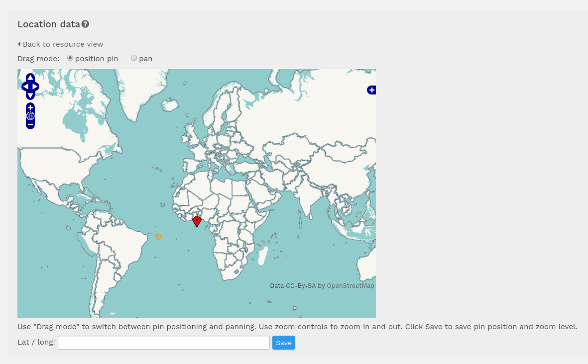Click the orange circle marker in the Atlantic
Screen dimensions: 588x364
tap(158, 237)
